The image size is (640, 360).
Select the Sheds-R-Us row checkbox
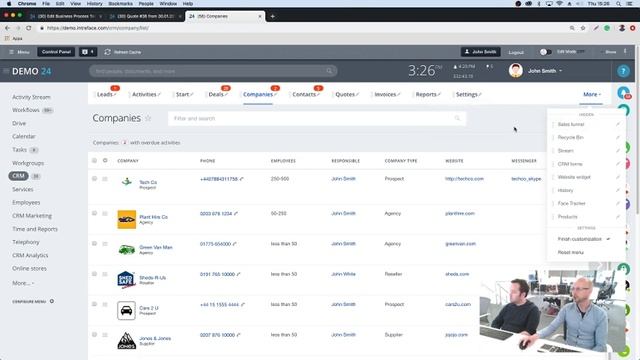[94, 274]
